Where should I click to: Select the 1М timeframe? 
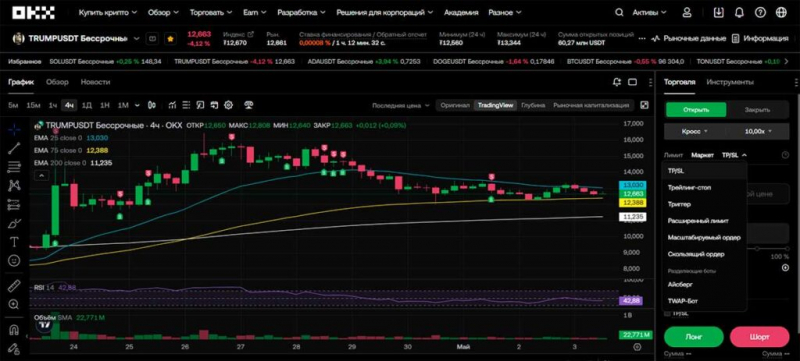(123, 106)
